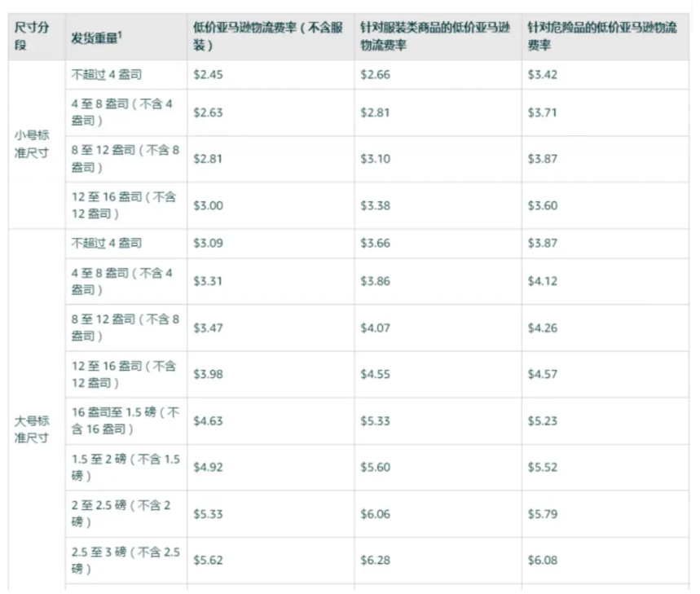Click the 尺寸分段 column header
Screen dimensions: 700x594
tap(32, 36)
